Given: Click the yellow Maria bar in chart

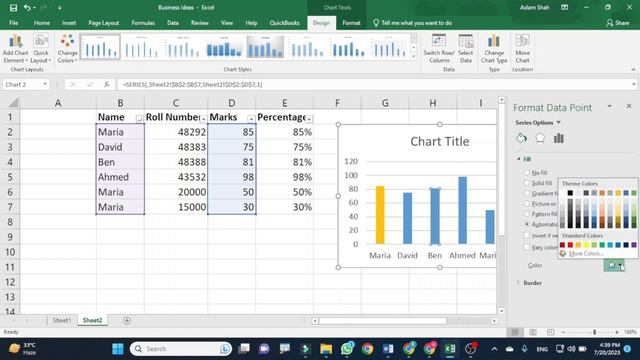Looking at the screenshot, I should tap(380, 215).
